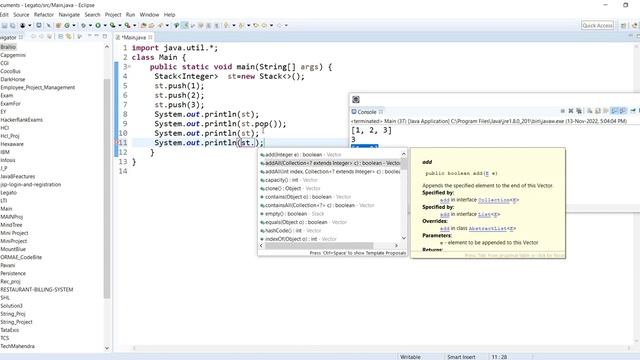This screenshot has width=640, height=360.
Task: Click the Quick Access field
Action: [597, 25]
